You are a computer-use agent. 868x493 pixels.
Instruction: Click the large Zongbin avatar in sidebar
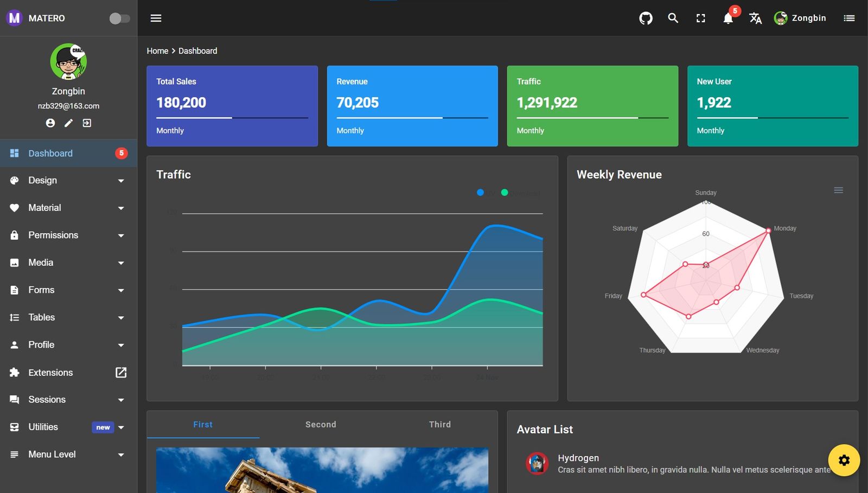[x=68, y=62]
